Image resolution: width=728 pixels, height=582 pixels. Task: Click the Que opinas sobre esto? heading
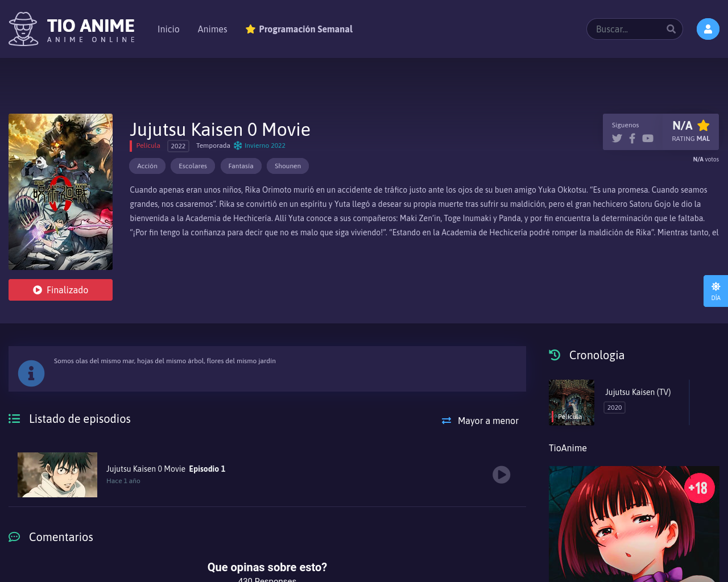click(x=267, y=567)
